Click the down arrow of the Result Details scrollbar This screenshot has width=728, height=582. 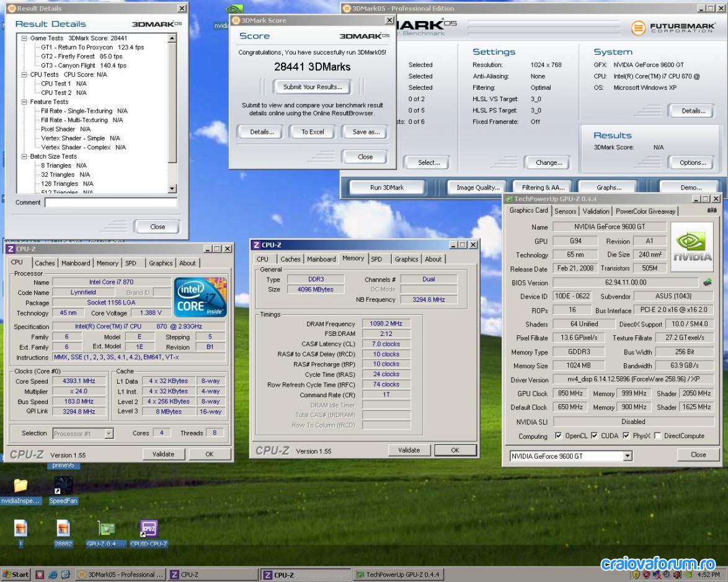pyautogui.click(x=172, y=188)
